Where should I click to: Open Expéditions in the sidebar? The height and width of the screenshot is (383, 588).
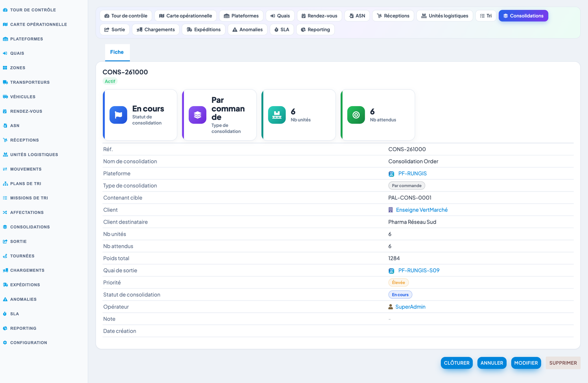click(21, 285)
